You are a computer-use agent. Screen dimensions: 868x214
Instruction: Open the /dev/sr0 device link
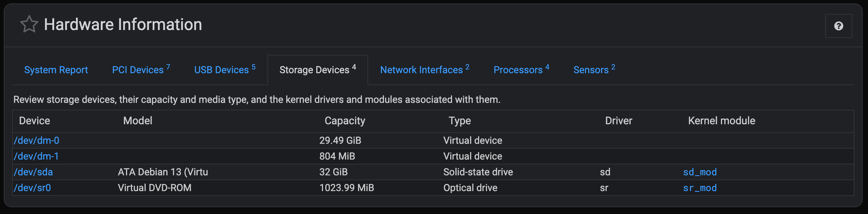[x=32, y=188]
